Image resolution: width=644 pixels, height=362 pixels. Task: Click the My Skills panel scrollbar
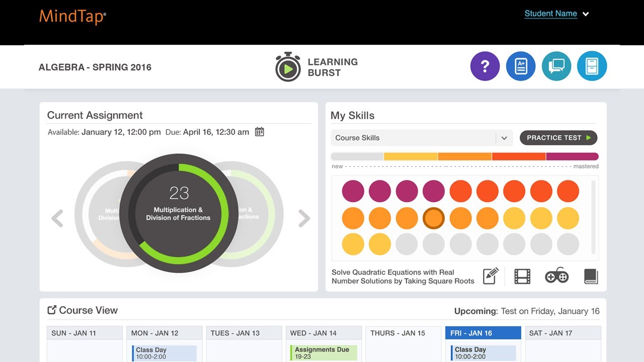click(x=594, y=217)
